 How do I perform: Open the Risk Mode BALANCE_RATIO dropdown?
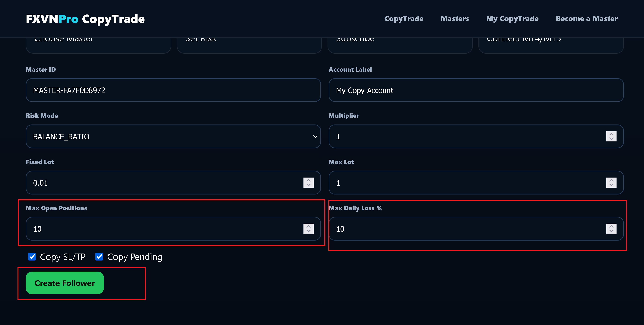(173, 136)
